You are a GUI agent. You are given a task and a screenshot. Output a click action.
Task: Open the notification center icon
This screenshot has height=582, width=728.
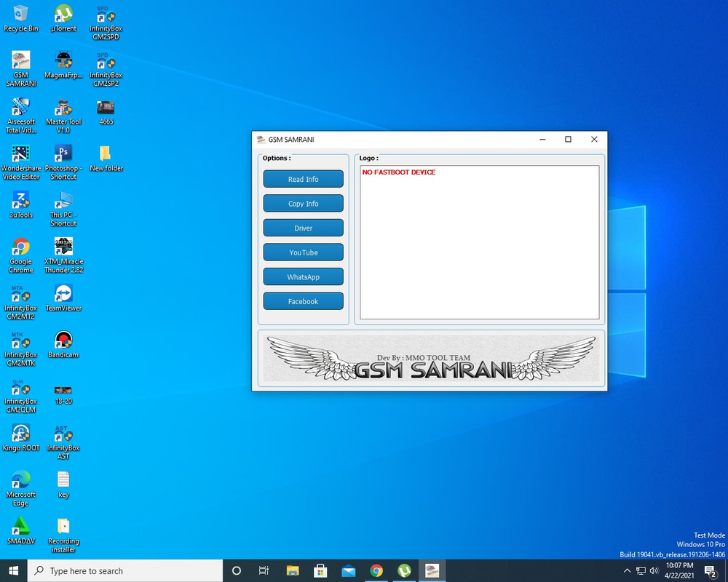point(711,571)
